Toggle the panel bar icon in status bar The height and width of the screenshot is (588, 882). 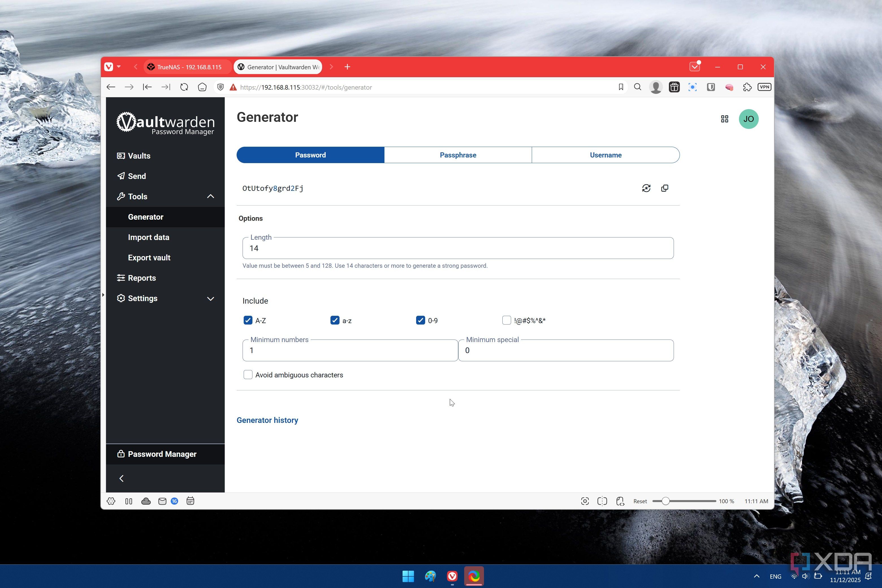(129, 501)
